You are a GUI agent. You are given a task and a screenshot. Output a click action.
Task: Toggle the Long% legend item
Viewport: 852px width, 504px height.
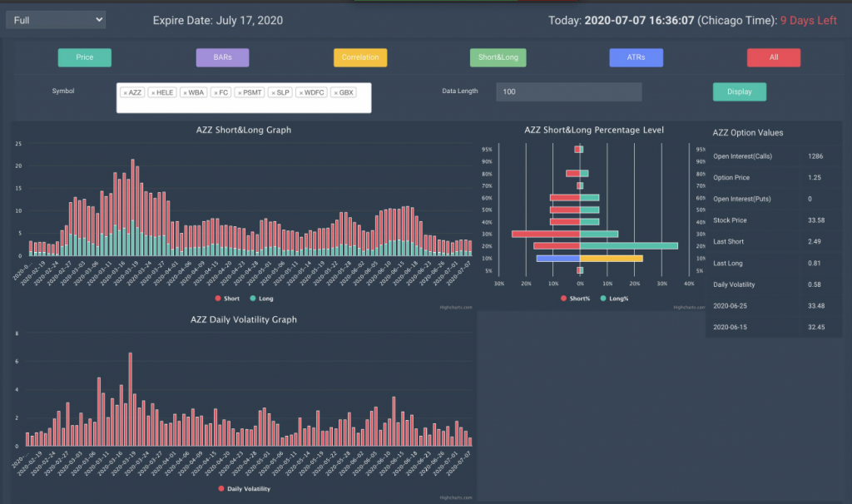(615, 299)
